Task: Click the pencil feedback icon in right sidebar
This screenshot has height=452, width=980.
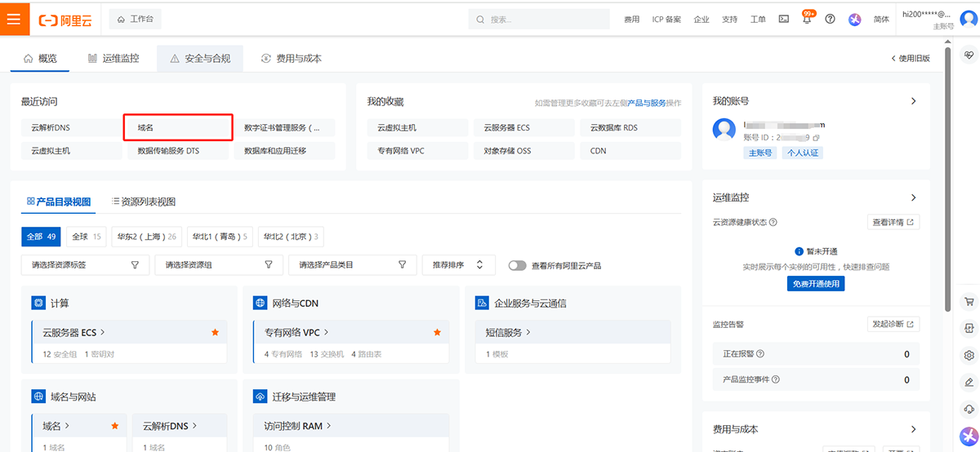Action: pos(969,382)
